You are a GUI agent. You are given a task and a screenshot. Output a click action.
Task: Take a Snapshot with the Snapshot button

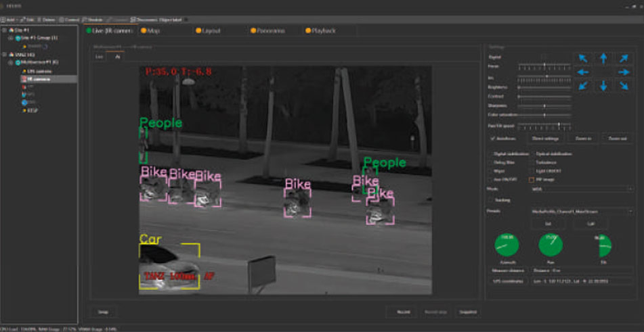pos(468,312)
